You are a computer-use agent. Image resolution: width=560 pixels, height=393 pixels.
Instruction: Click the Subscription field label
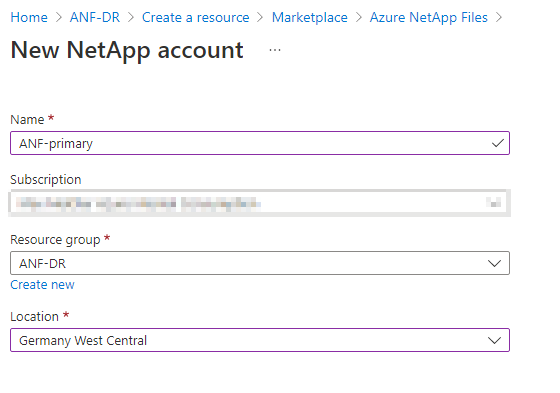tap(46, 179)
